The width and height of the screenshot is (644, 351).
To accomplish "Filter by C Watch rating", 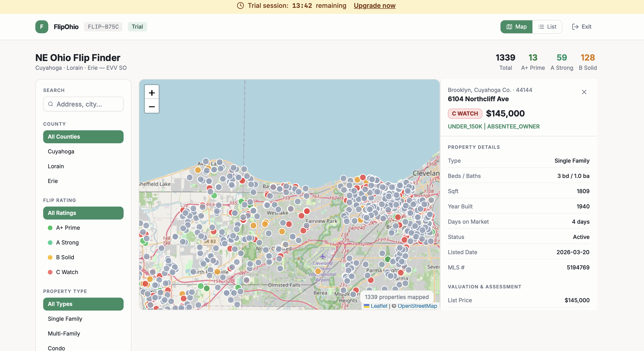I will (x=67, y=272).
